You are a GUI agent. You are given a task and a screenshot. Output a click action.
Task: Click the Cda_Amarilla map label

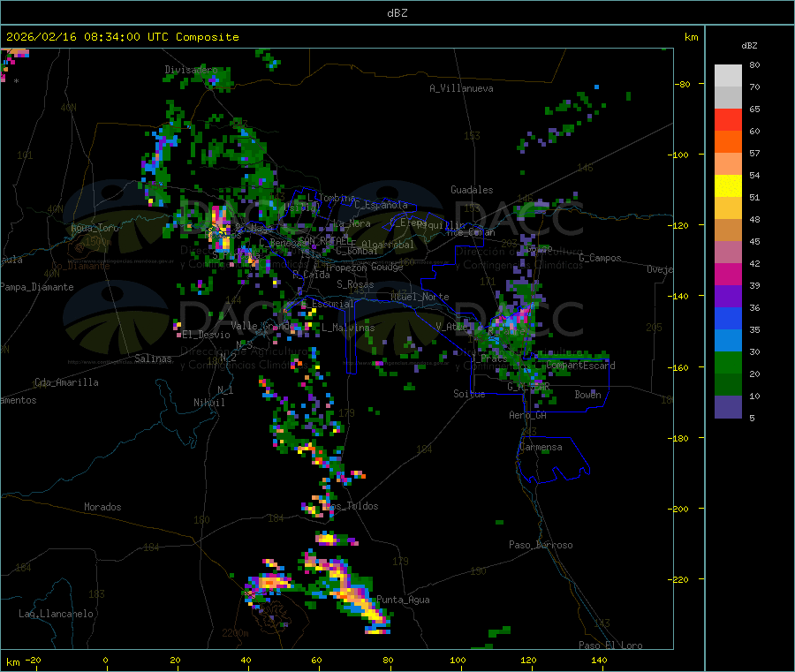tap(66, 382)
